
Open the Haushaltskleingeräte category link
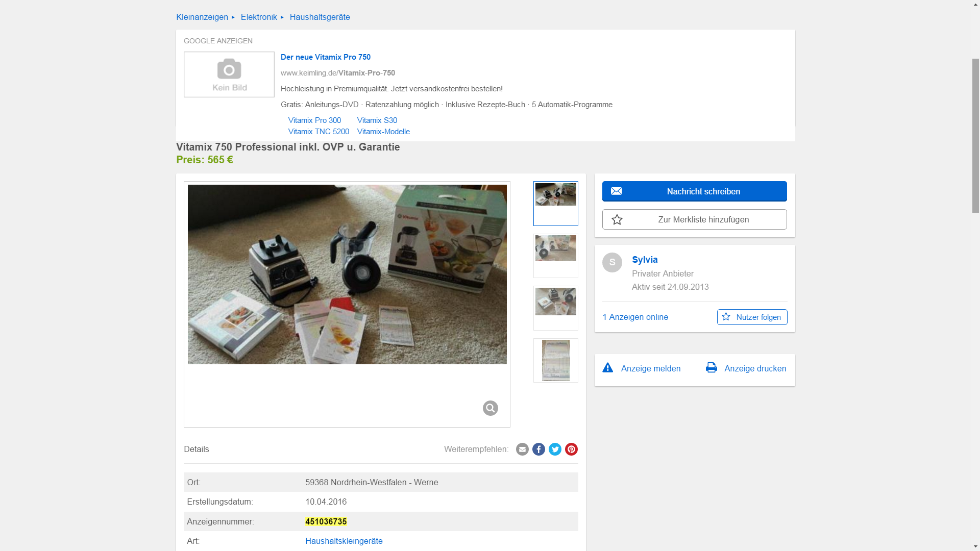pyautogui.click(x=344, y=541)
